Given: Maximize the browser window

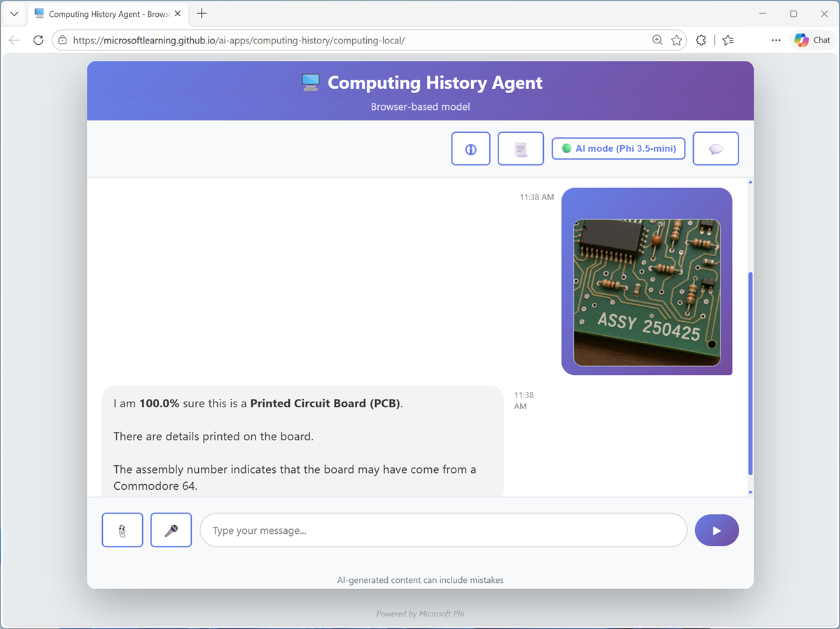Looking at the screenshot, I should point(793,14).
